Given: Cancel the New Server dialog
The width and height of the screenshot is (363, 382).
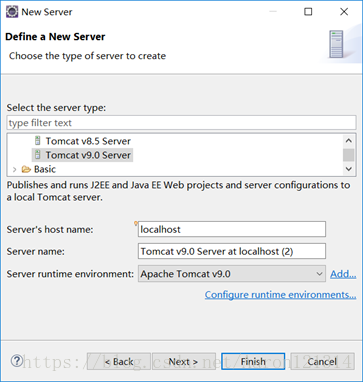Looking at the screenshot, I should click(x=322, y=362).
